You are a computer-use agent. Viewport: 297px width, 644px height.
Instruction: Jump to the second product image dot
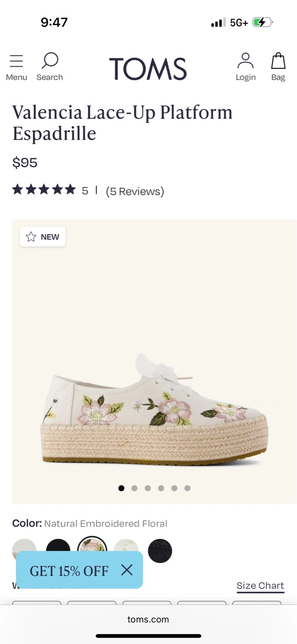[x=134, y=488]
